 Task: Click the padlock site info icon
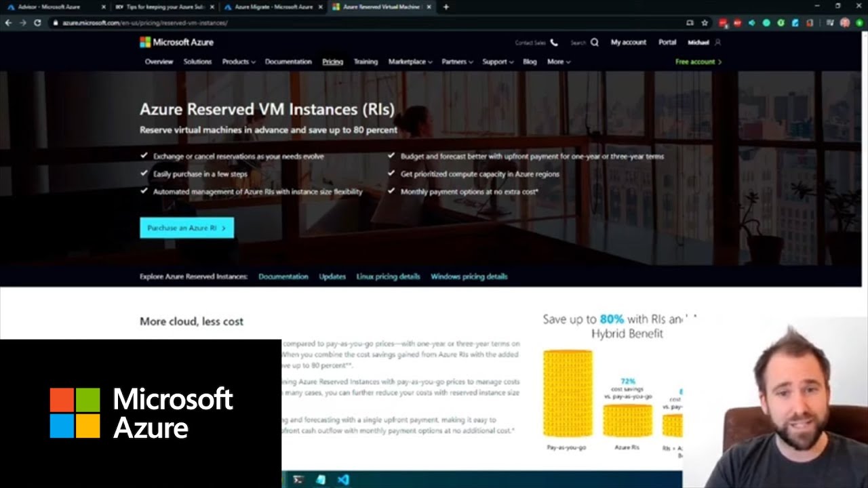click(55, 22)
